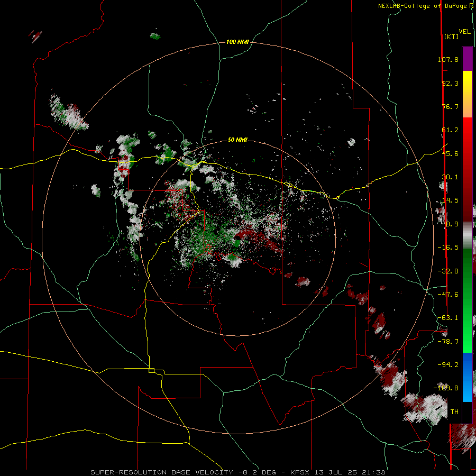Click the -63.1 value on velocity scale
This screenshot has width=476, height=476.
click(448, 318)
